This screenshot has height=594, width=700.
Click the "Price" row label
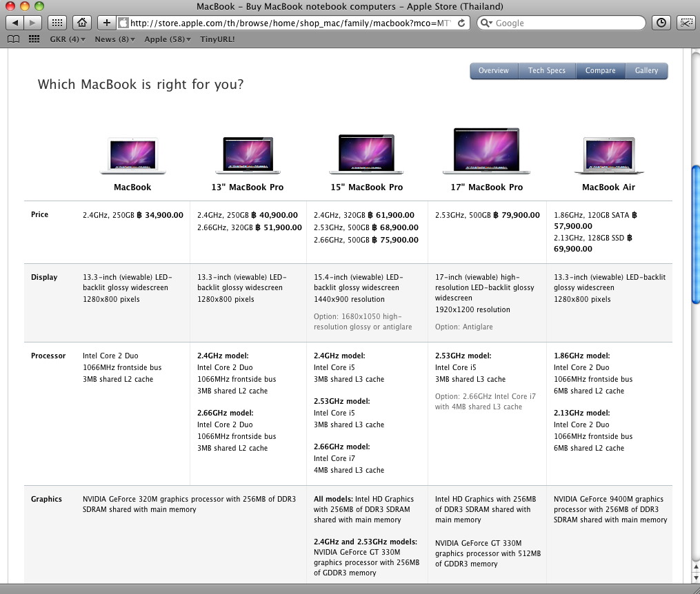tap(40, 214)
